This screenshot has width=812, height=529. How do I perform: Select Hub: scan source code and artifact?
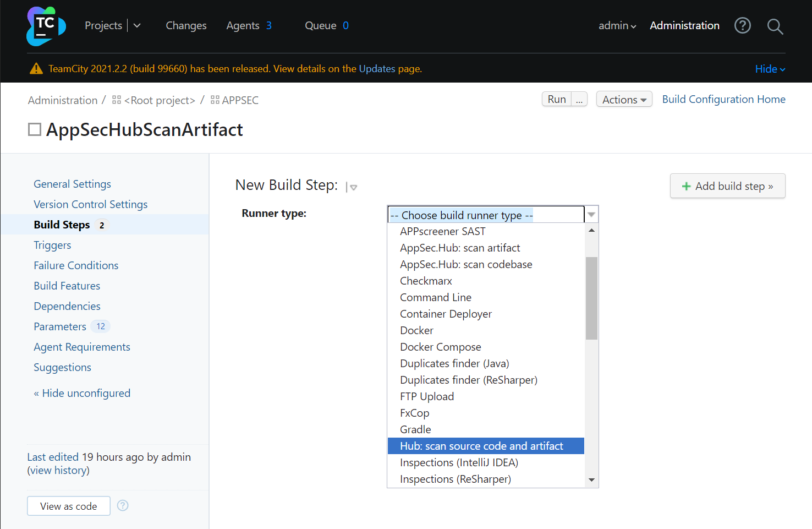(x=481, y=446)
